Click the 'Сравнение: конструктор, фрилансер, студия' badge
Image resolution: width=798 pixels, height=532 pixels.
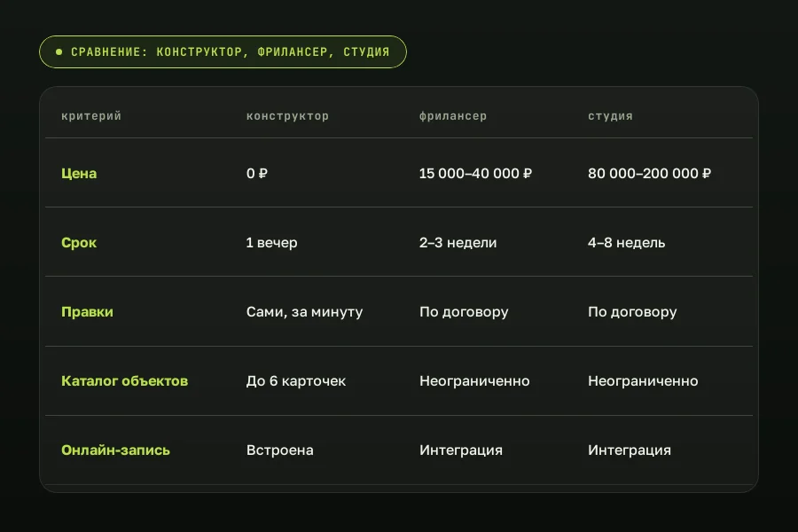tap(223, 52)
